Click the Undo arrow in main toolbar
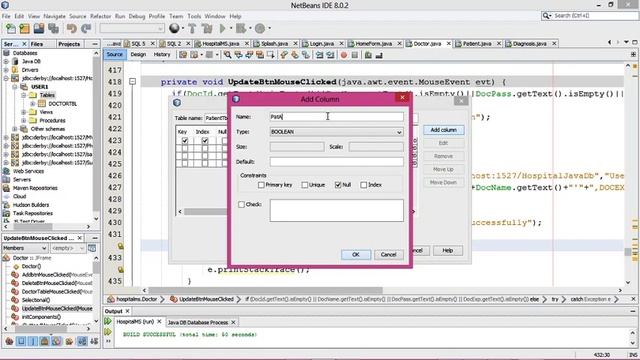The image size is (640, 360). [x=72, y=29]
